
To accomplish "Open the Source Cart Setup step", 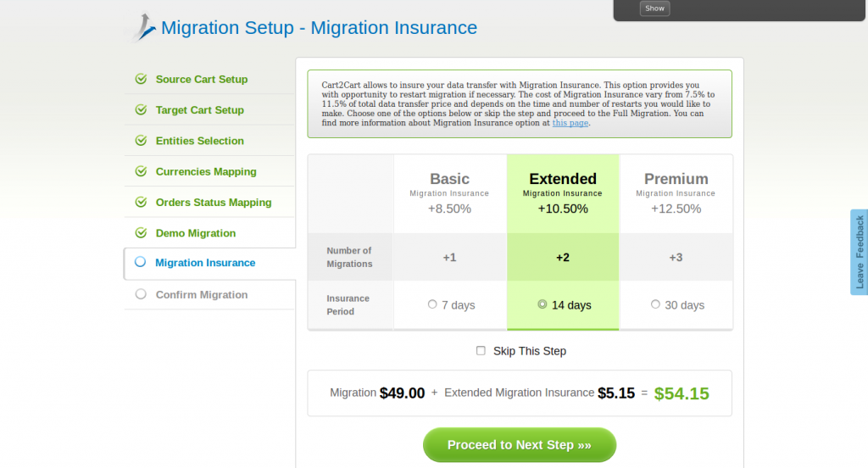I will (x=202, y=80).
